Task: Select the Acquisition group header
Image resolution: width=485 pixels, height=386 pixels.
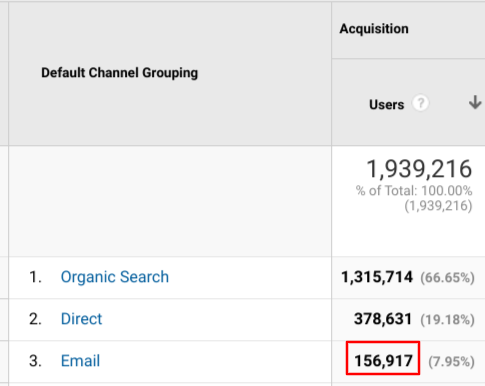Action: (374, 29)
